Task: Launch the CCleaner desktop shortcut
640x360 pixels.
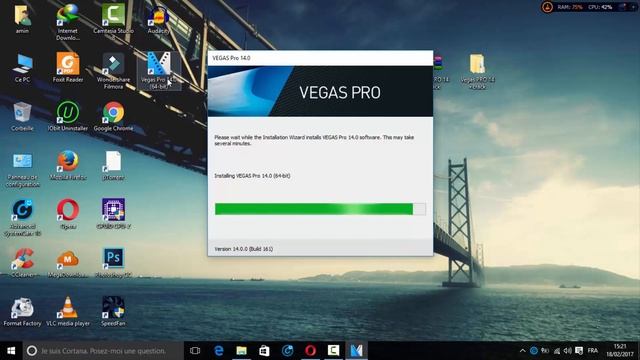Action: [22, 263]
